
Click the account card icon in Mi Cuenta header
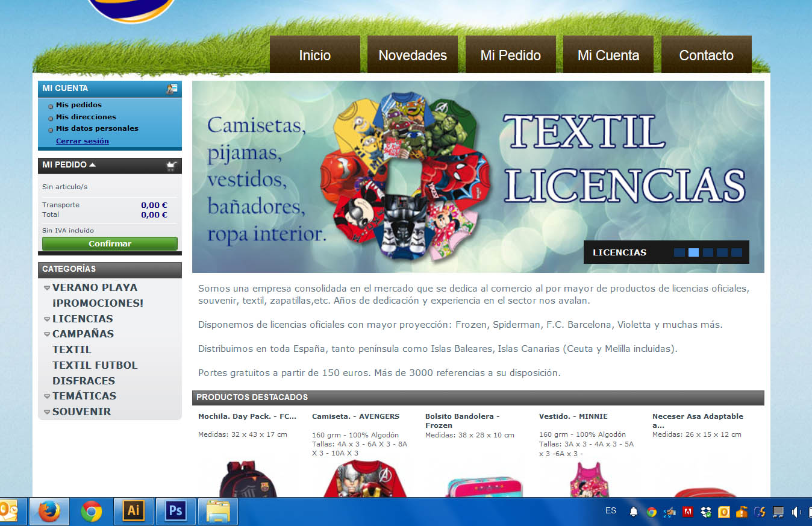[172, 89]
